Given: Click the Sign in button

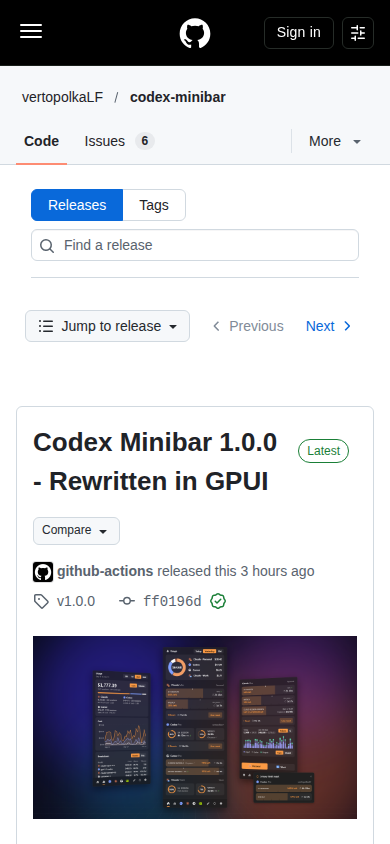Looking at the screenshot, I should (299, 33).
